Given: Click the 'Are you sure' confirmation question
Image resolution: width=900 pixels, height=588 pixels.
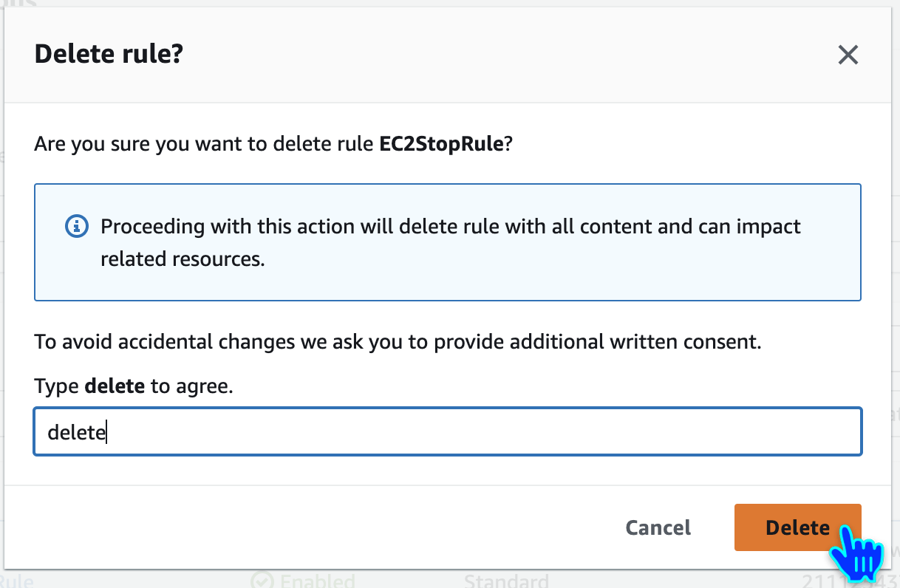Looking at the screenshot, I should 273,144.
